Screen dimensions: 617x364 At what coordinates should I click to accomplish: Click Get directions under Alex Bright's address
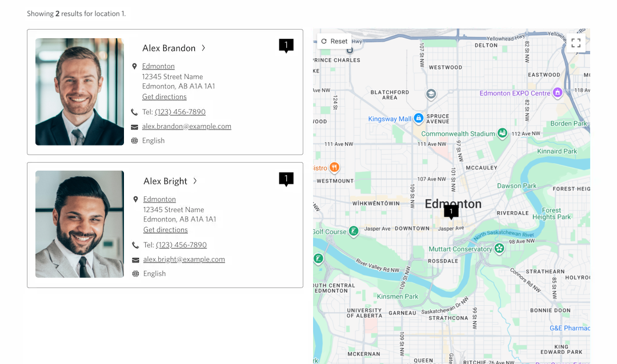tap(165, 230)
